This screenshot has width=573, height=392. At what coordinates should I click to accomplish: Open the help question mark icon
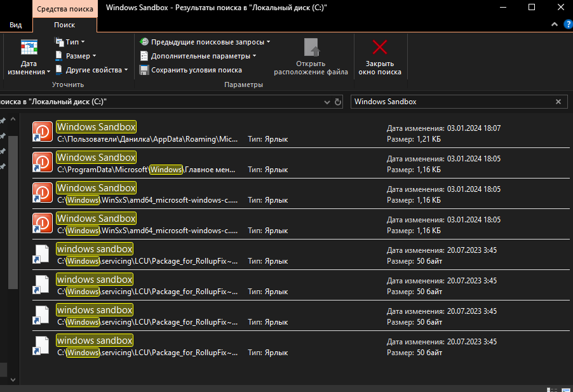(569, 25)
